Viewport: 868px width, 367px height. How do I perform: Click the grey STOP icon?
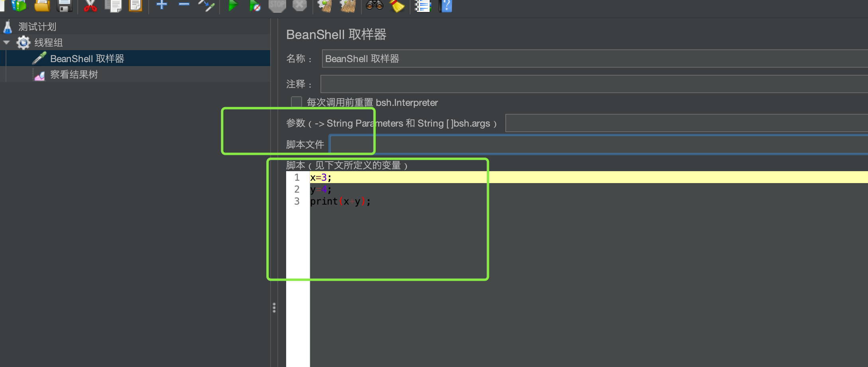click(277, 6)
